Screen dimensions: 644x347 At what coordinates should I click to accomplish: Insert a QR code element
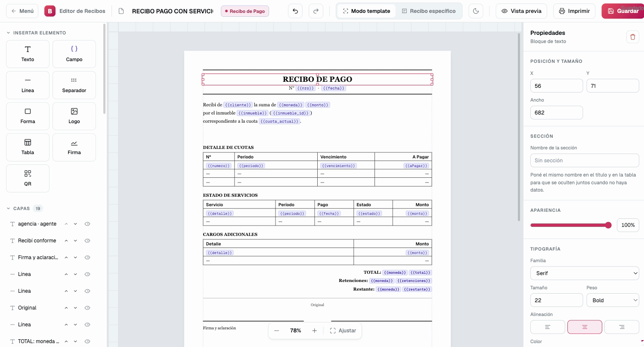[28, 178]
